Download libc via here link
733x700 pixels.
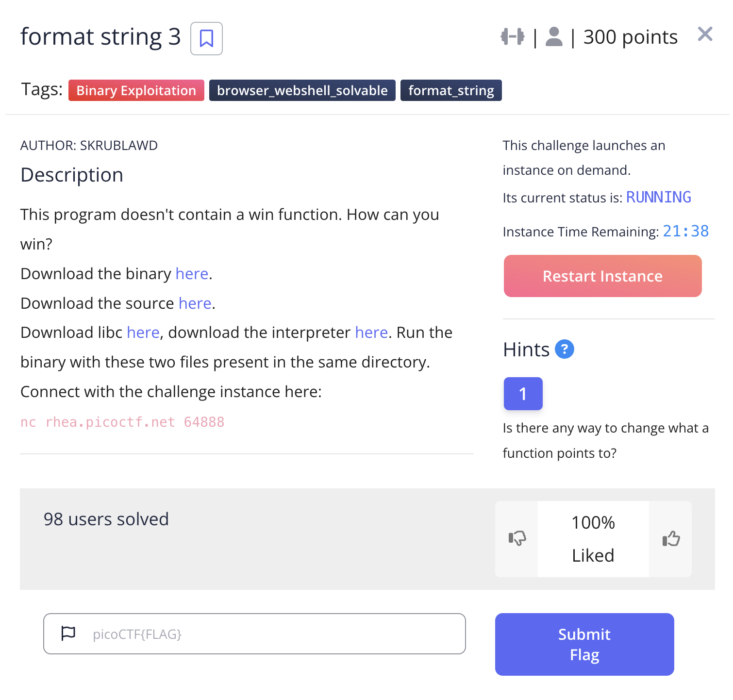143,333
